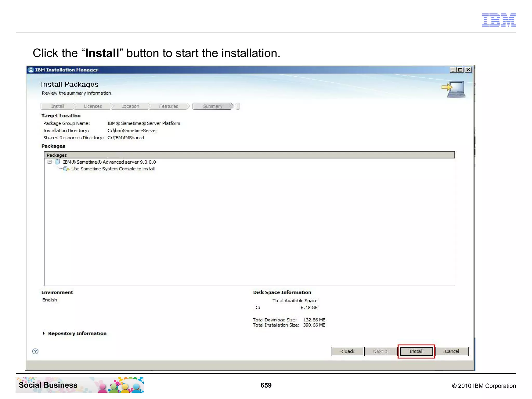The width and height of the screenshot is (532, 399).
Task: Go back with the < Back button
Action: click(x=347, y=351)
